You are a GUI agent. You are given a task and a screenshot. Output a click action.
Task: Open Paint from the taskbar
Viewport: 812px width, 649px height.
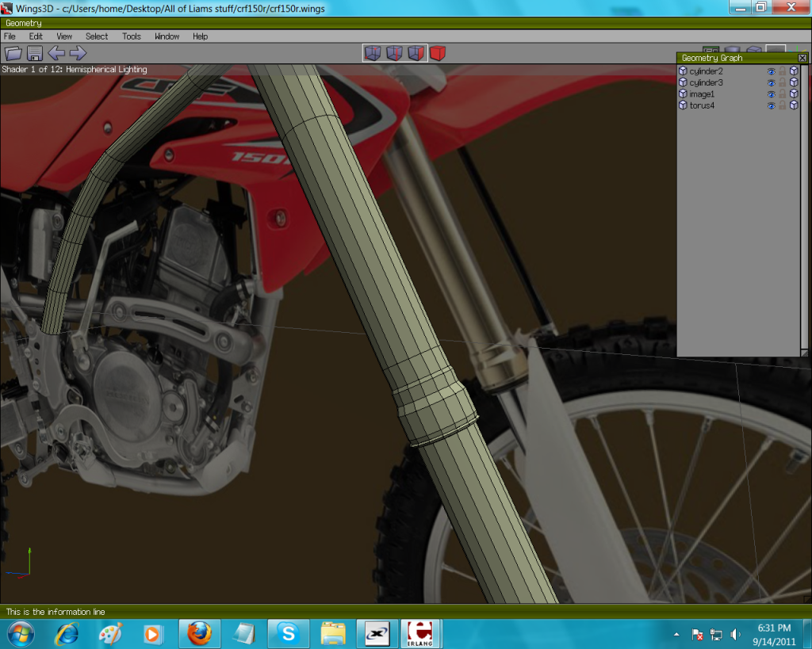(x=110, y=633)
